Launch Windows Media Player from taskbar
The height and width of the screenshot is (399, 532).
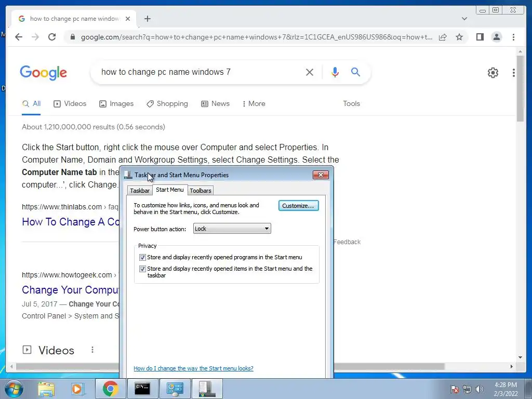(77, 389)
